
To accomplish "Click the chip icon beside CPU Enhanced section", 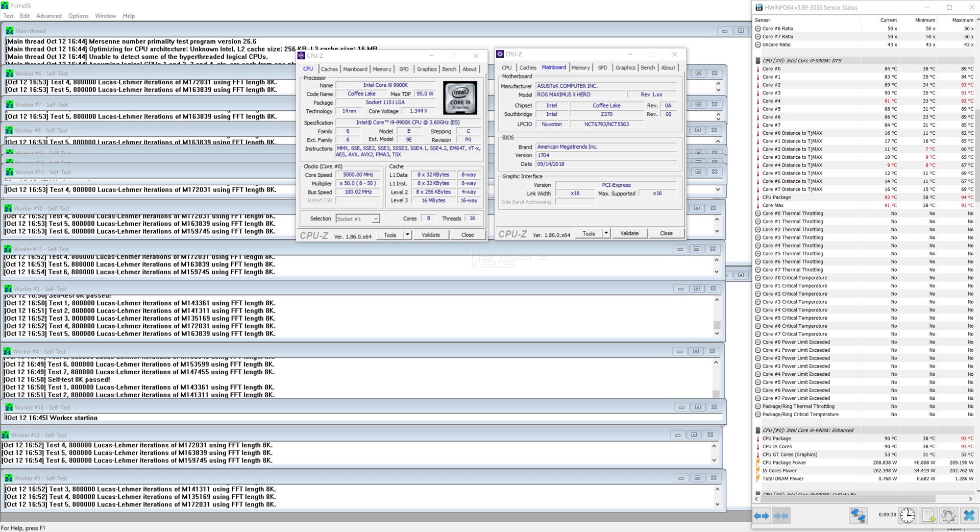I will pyautogui.click(x=758, y=430).
